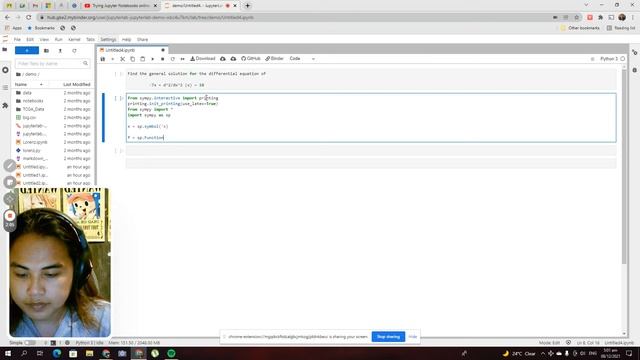Open the View menu
Image resolution: width=640 pixels, height=360 pixels.
coord(44,40)
